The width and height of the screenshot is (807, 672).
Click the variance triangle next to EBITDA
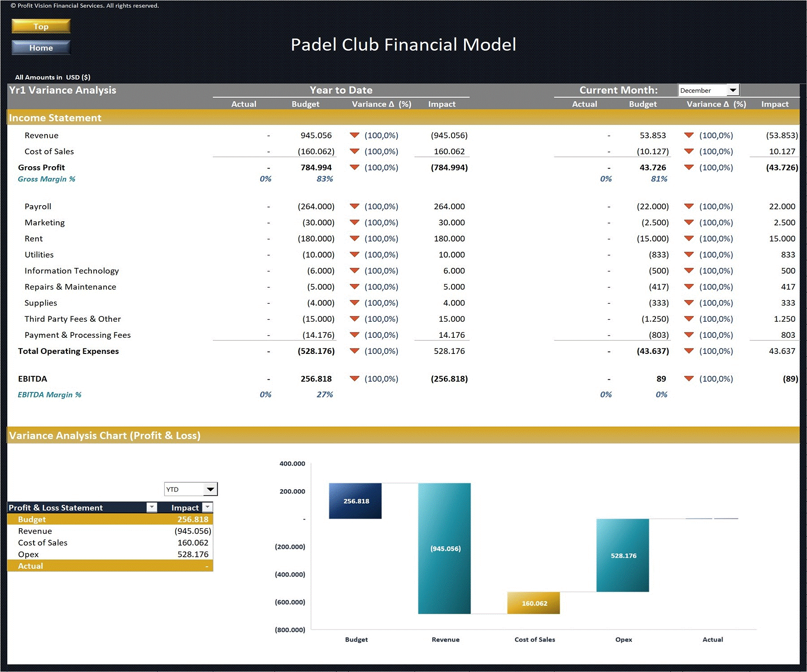tap(355, 379)
